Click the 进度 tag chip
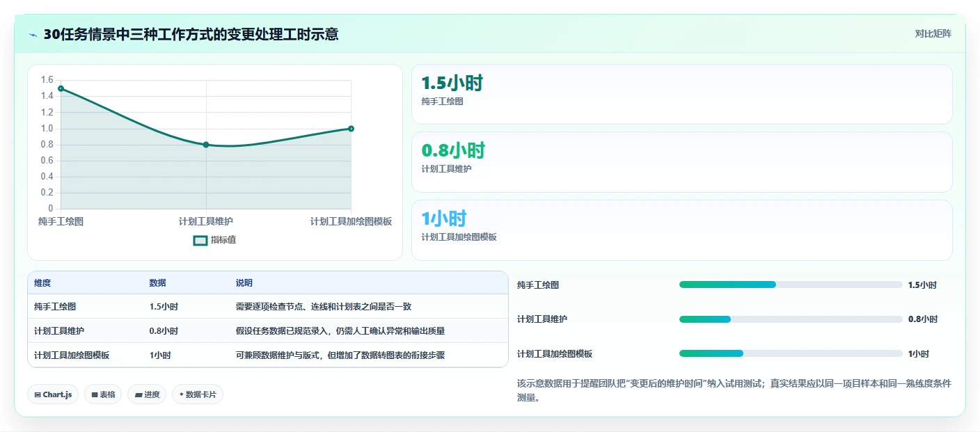Image resolution: width=980 pixels, height=432 pixels. coord(147,394)
